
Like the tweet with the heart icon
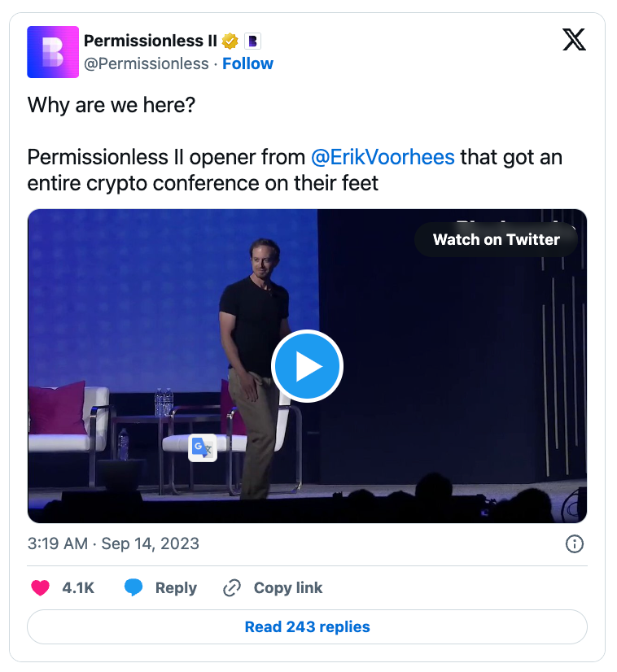pos(40,587)
